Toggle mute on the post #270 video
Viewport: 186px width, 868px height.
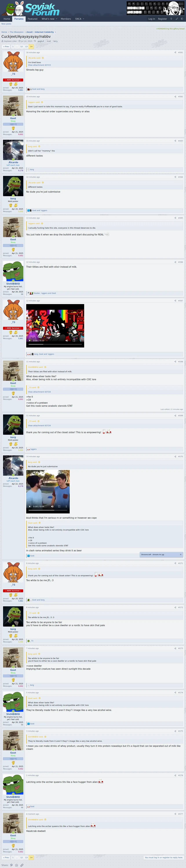coord(52,506)
